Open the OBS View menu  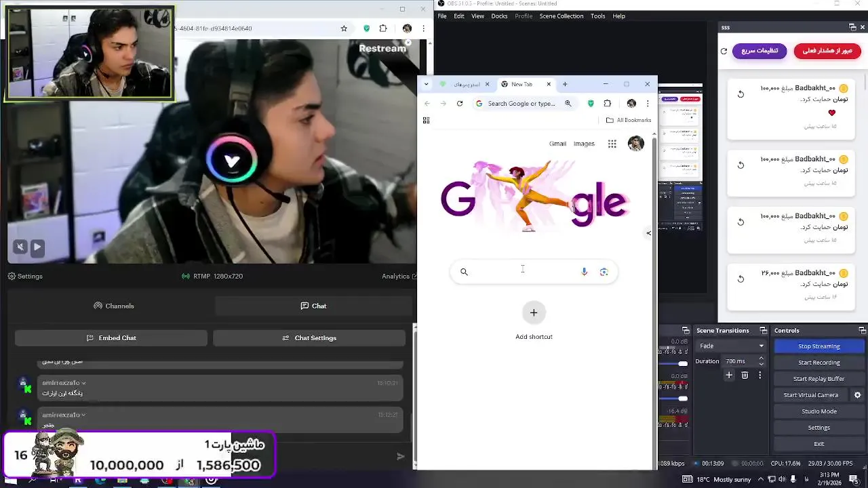pyautogui.click(x=478, y=16)
